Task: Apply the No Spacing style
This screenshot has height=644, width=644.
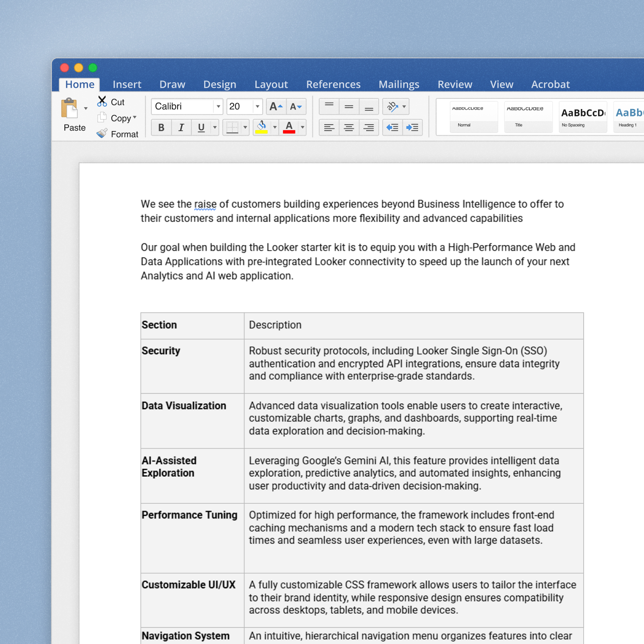Action: 583,117
